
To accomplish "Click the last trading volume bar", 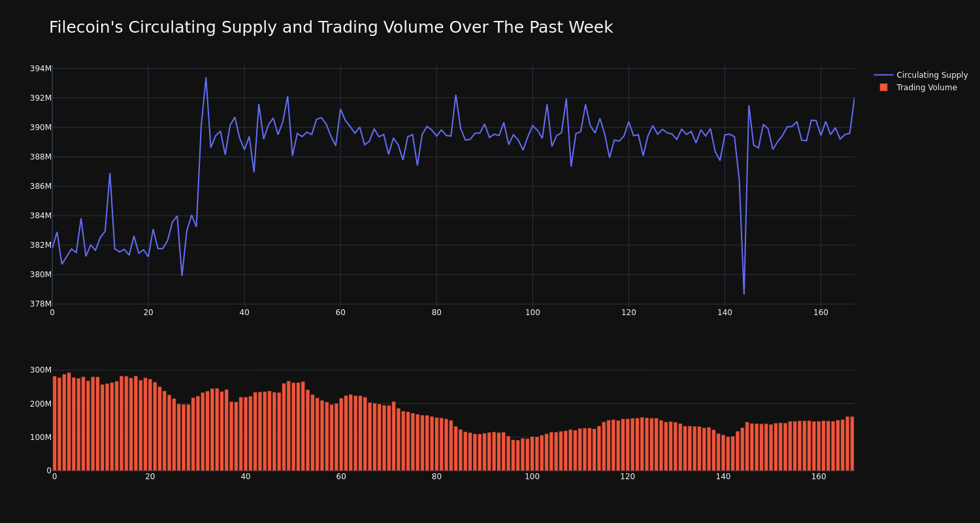I will (x=852, y=444).
